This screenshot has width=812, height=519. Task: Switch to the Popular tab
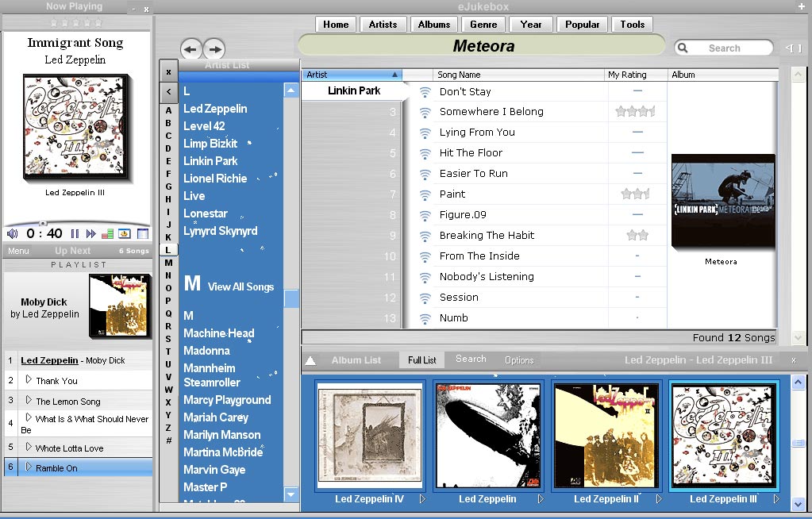point(582,25)
